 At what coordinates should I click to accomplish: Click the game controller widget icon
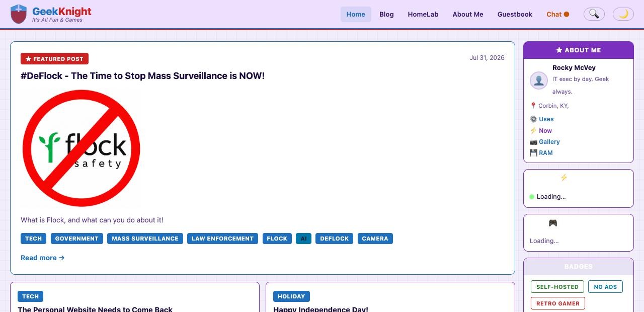(552, 223)
